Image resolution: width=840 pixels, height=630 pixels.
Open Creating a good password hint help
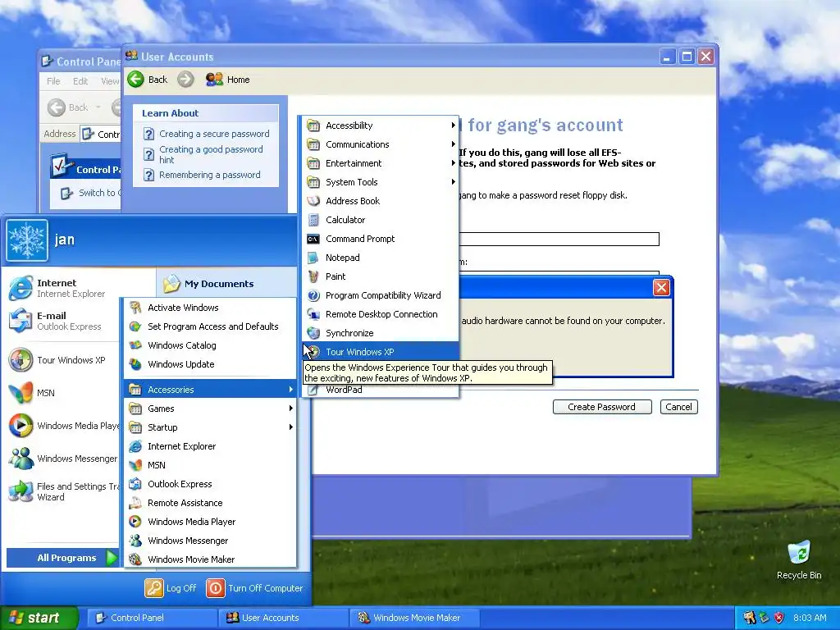[x=211, y=154]
